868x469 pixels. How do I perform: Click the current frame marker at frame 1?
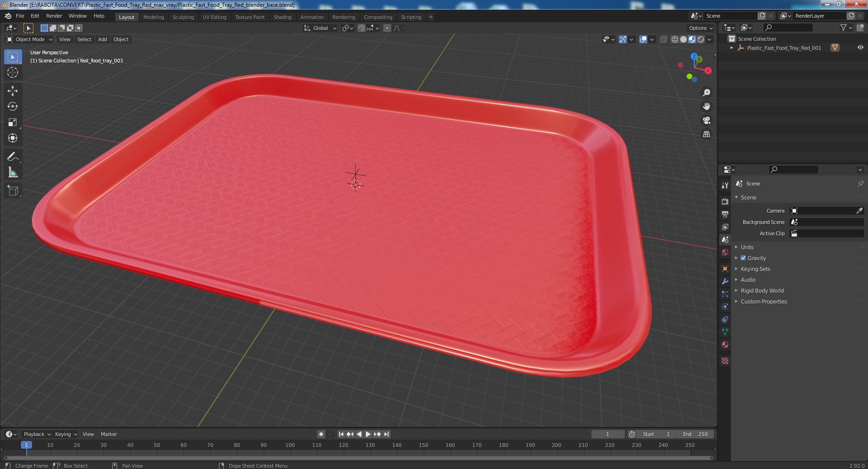tap(26, 445)
